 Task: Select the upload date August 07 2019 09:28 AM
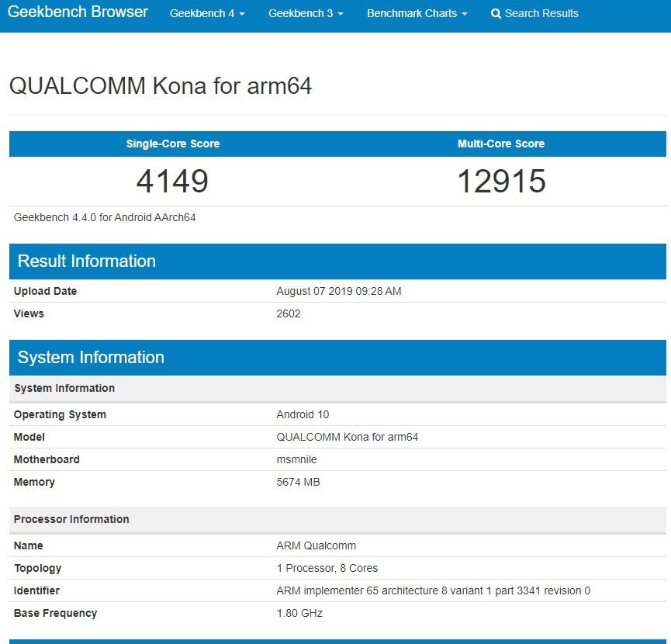(339, 291)
